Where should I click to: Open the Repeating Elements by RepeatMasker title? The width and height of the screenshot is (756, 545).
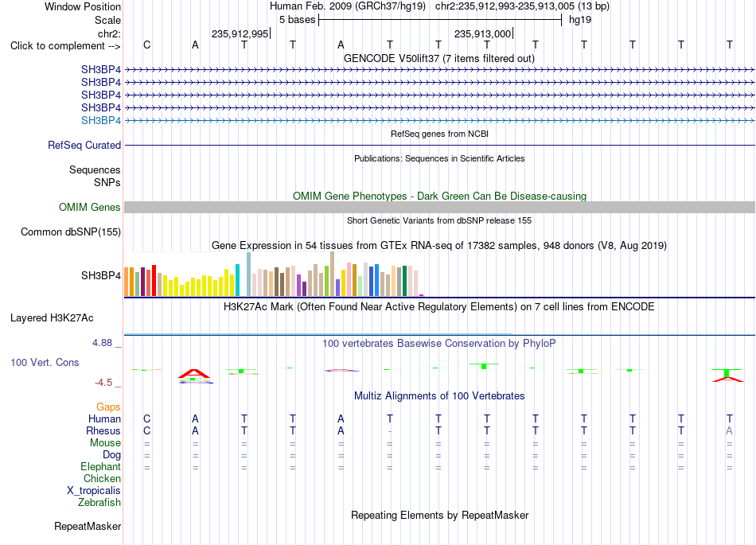[x=439, y=515]
